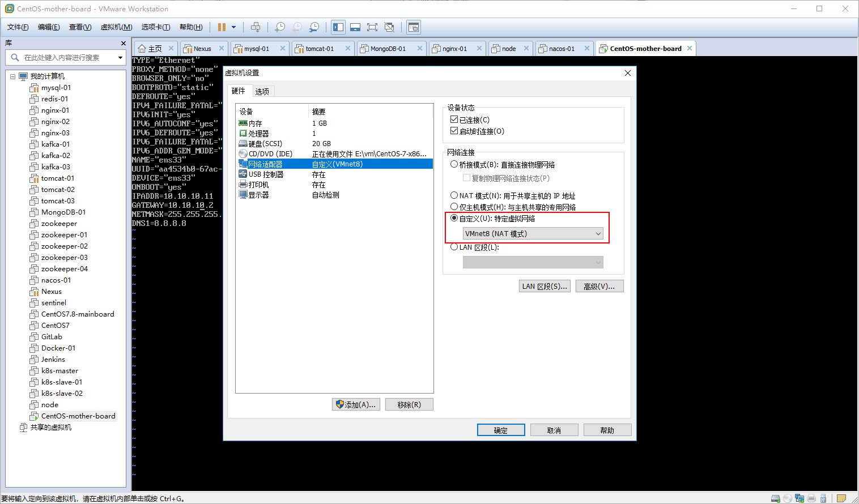This screenshot has width=859, height=504.
Task: Toggle the library sidebar view icon
Action: tap(338, 27)
